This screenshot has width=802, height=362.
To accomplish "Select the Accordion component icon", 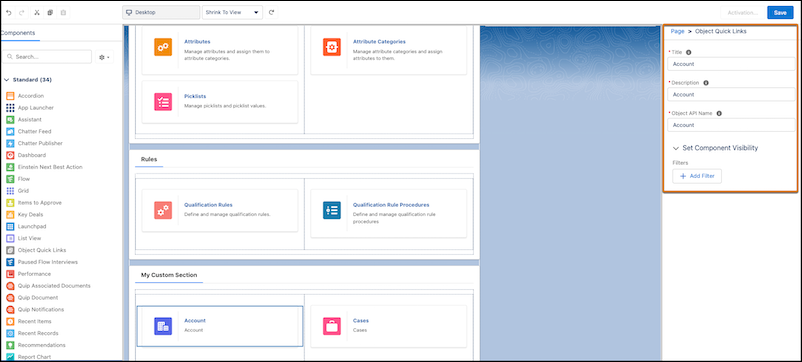I will tap(10, 96).
